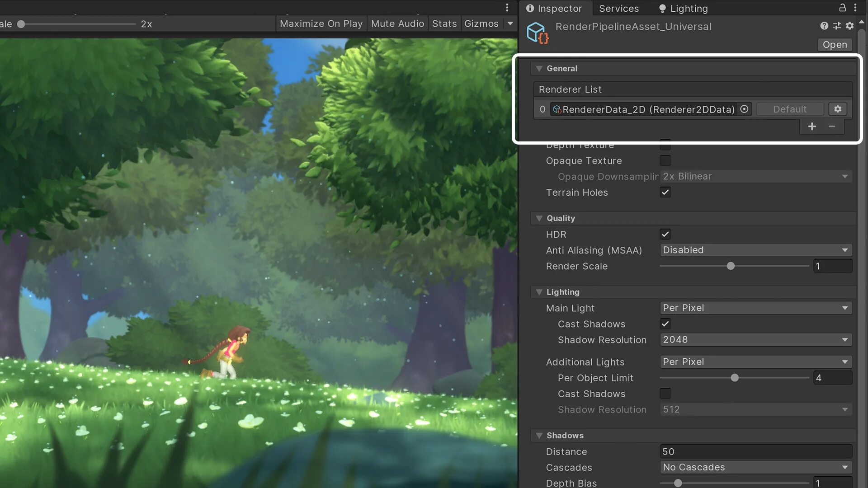This screenshot has height=488, width=868.
Task: Open the RendererData_2D asset target icon
Action: click(744, 109)
